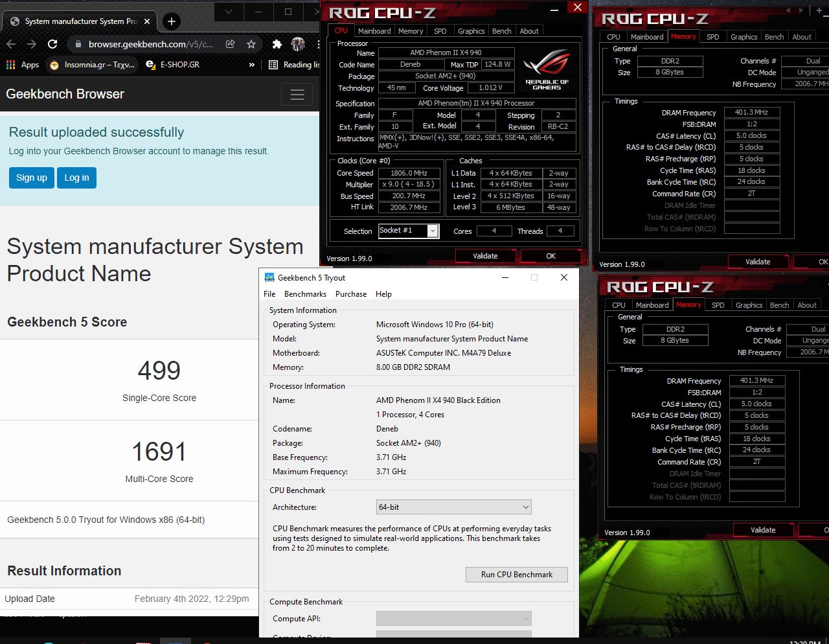Open the About tab in the CPU-Z CPU window
829x644 pixels.
point(529,31)
